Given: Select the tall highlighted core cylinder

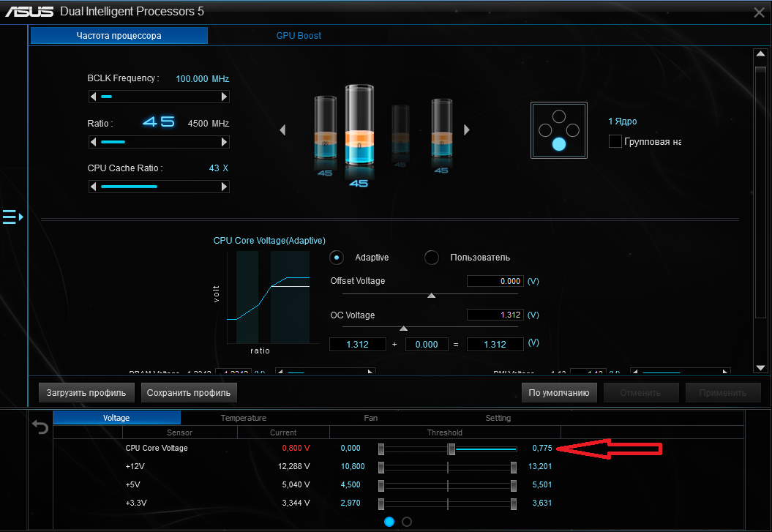Looking at the screenshot, I should click(359, 125).
